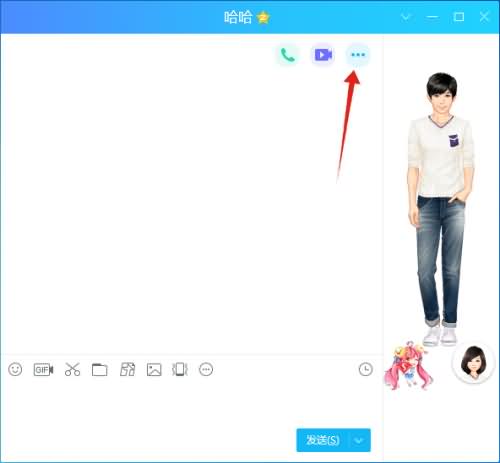Open the GIF recording tool

(43, 370)
